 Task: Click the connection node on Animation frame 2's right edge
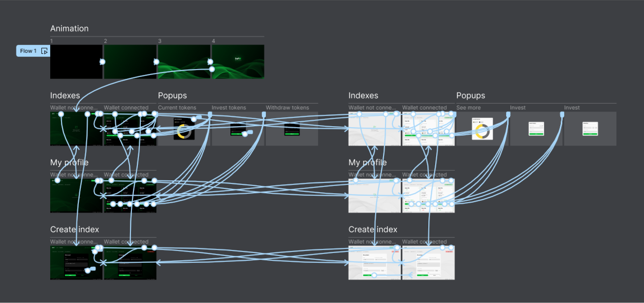pyautogui.click(x=156, y=62)
